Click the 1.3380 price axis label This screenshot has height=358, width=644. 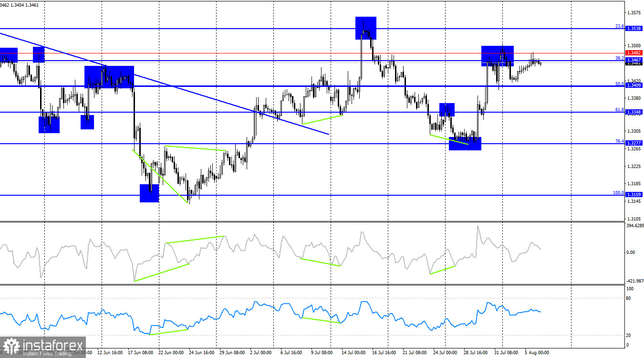click(x=634, y=98)
